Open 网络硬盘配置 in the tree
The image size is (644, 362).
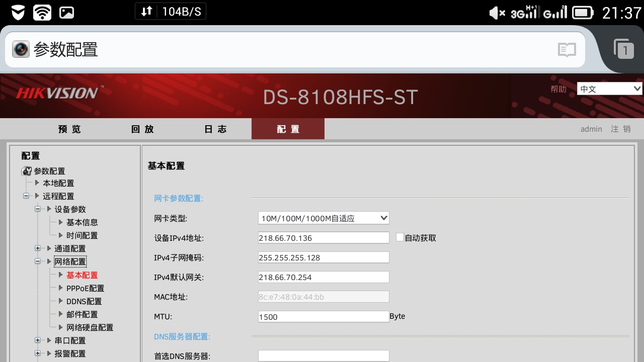point(90,327)
